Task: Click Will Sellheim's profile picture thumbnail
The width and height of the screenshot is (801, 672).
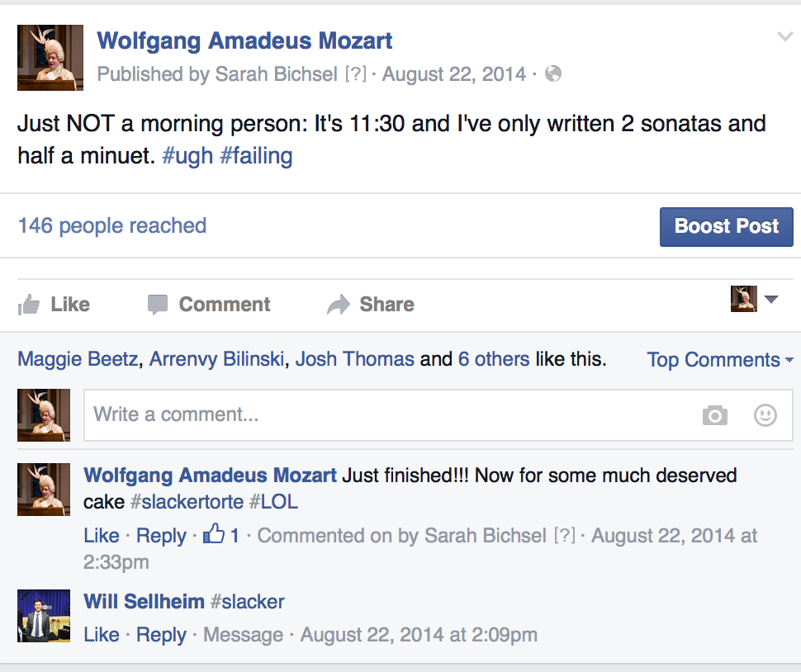Action: click(x=44, y=615)
